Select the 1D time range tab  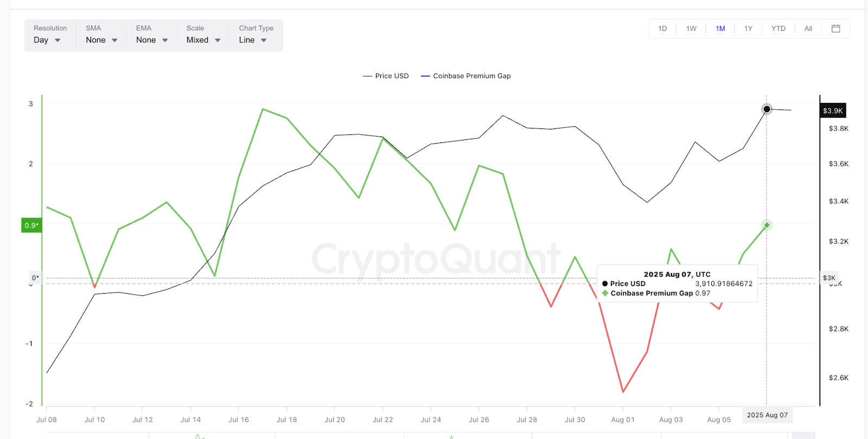click(662, 29)
